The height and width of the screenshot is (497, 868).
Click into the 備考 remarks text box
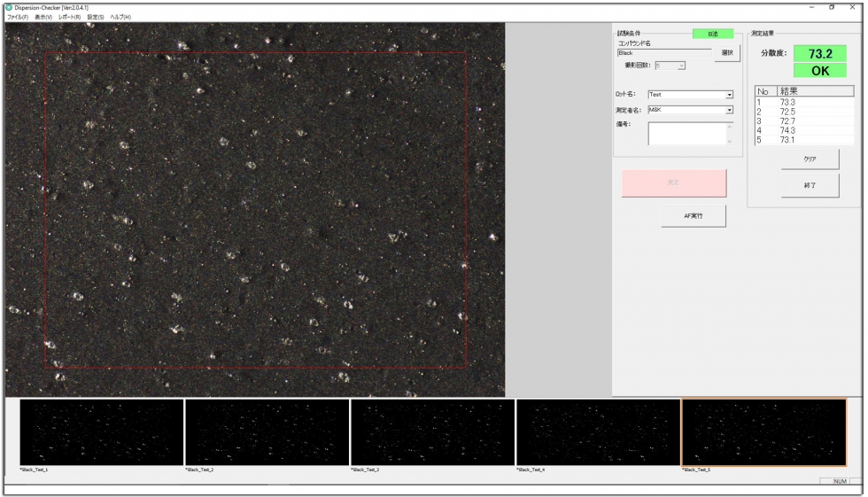click(686, 133)
